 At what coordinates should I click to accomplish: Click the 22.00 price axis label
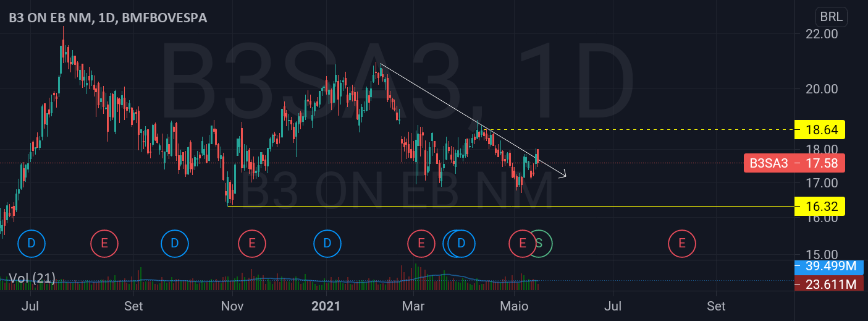point(821,34)
